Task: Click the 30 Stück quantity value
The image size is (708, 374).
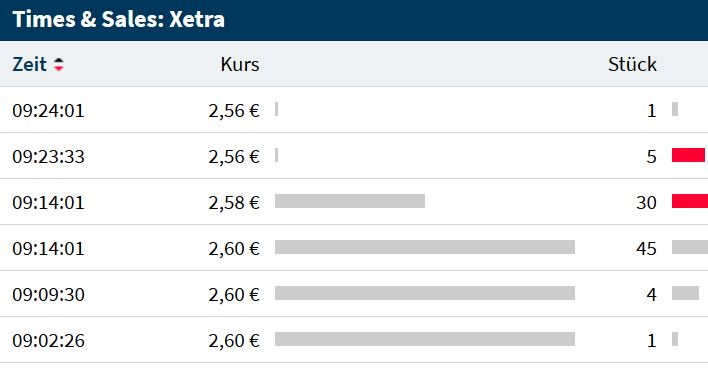Action: (646, 203)
